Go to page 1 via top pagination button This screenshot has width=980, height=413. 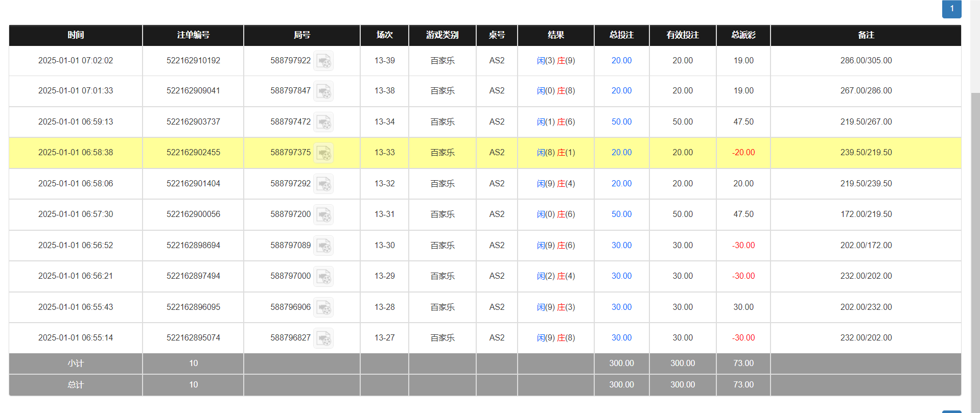[x=951, y=9]
